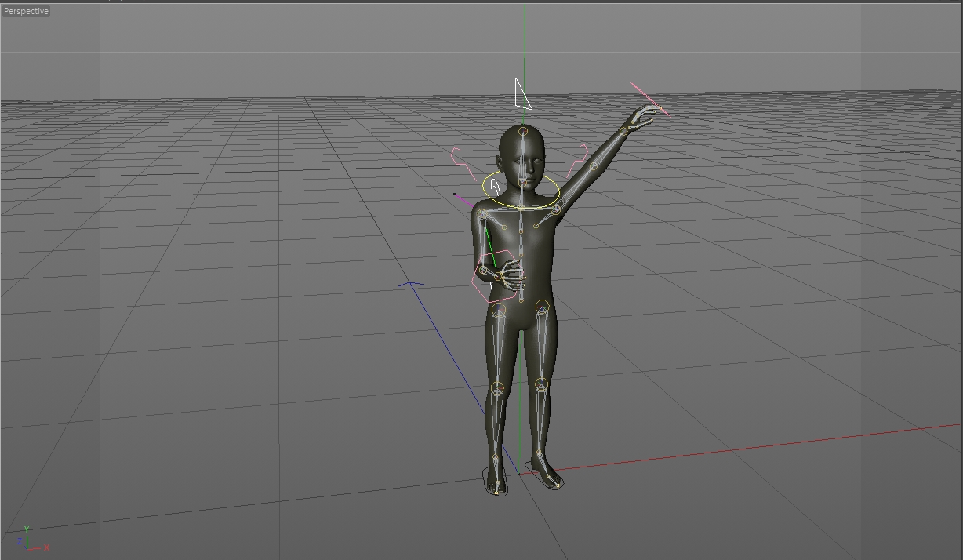Image resolution: width=963 pixels, height=560 pixels.
Task: Select the shoulder joint of the lowered arm
Action: pyautogui.click(x=482, y=214)
